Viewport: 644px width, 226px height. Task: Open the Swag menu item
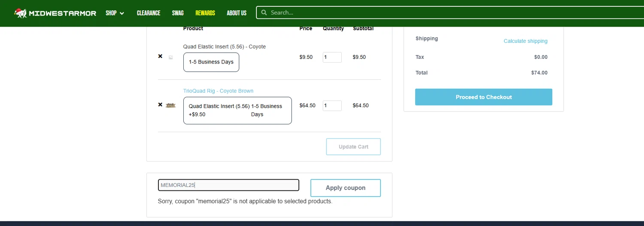click(178, 13)
